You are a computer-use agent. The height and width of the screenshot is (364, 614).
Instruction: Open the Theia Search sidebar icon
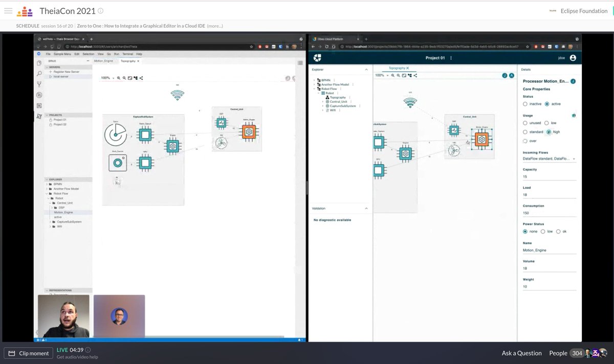(39, 74)
